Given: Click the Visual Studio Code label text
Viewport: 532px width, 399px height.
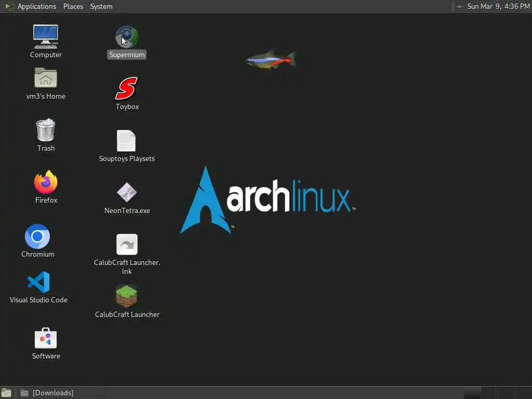Looking at the screenshot, I should coord(38,300).
